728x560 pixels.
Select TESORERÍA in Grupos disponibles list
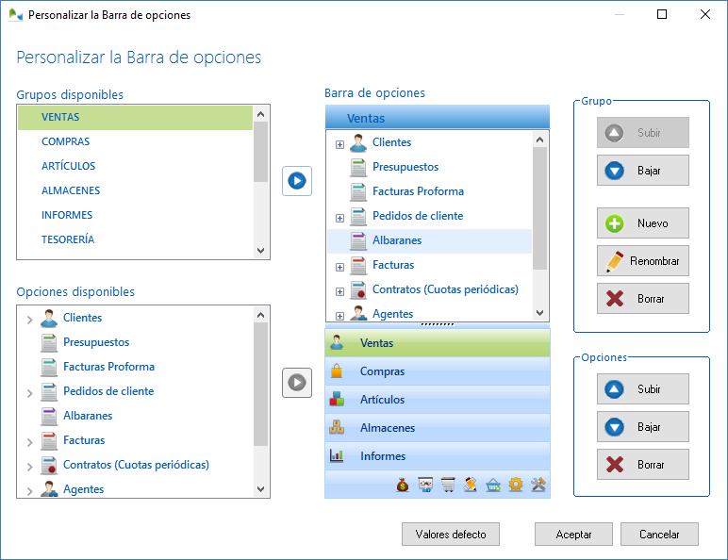(68, 239)
